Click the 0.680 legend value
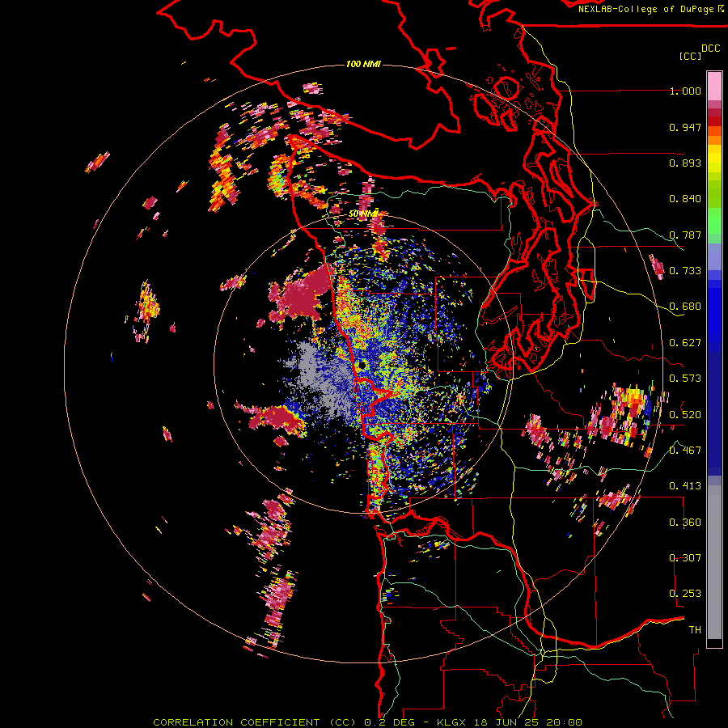728x728 pixels. coord(685,307)
